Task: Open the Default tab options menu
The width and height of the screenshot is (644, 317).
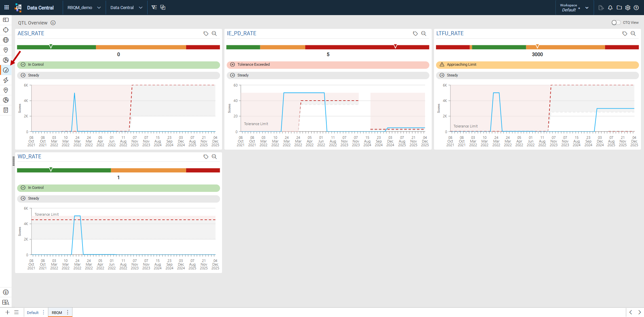Action: pos(44,312)
